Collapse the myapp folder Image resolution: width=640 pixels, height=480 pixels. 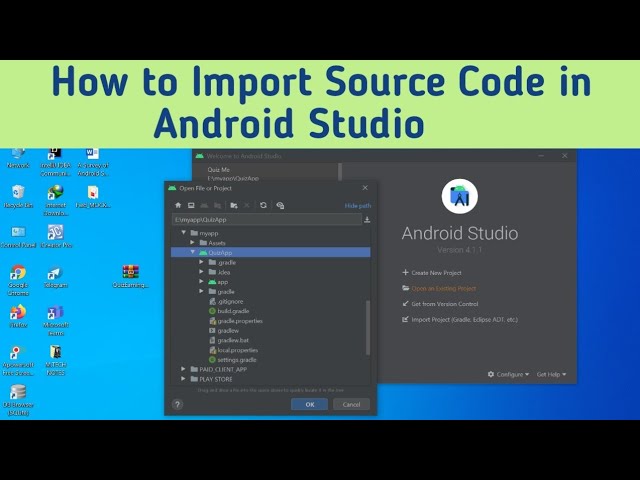click(x=184, y=233)
